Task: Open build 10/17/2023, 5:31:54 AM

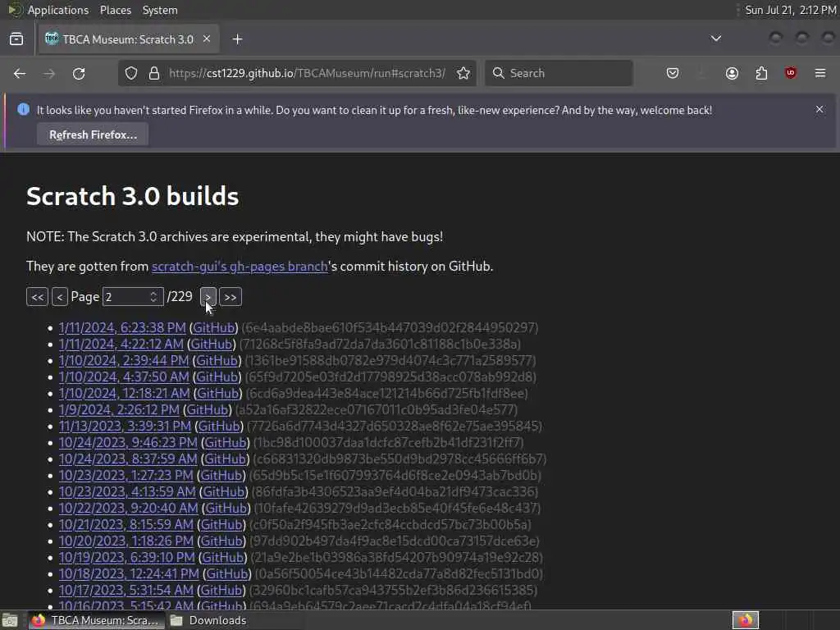Action: point(126,591)
